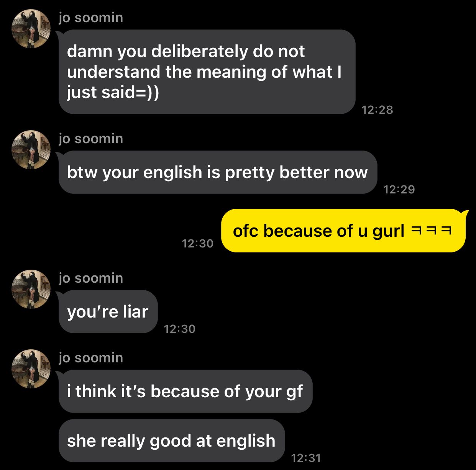Tap the jo soomin label above "you're liar"
476x470 pixels.
click(x=91, y=278)
